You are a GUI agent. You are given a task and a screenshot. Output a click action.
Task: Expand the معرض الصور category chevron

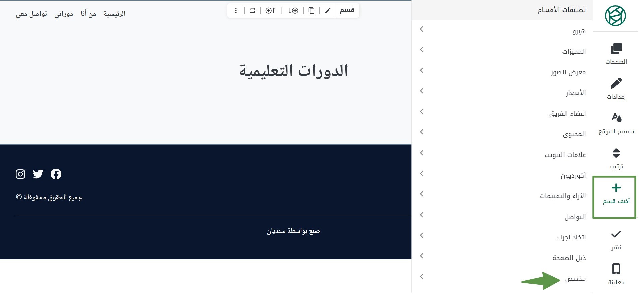(x=422, y=70)
